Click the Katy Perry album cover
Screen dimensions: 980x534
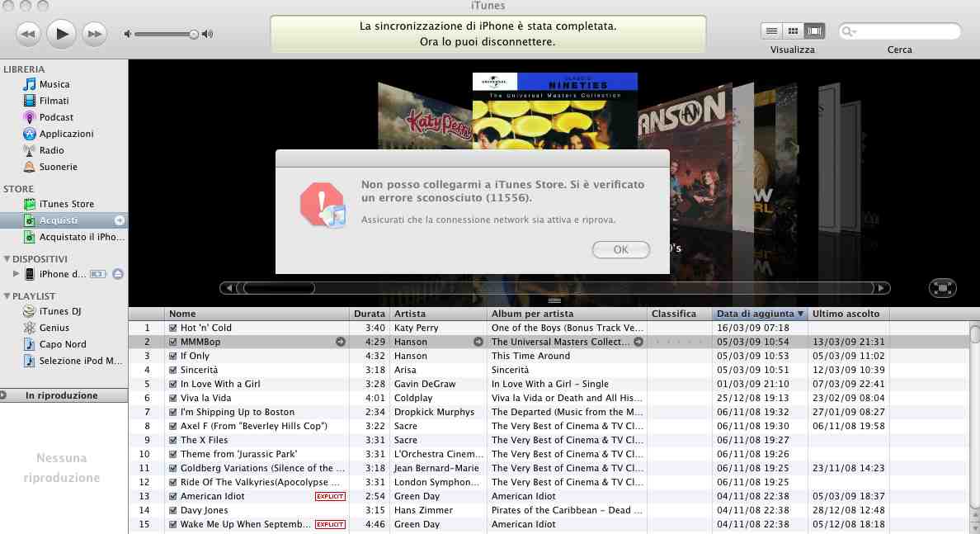pyautogui.click(x=425, y=116)
